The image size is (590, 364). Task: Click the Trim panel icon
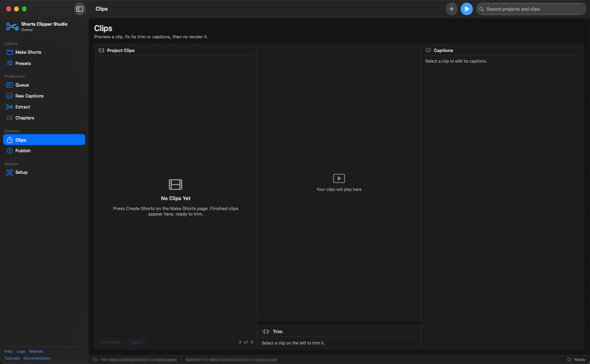tap(266, 331)
